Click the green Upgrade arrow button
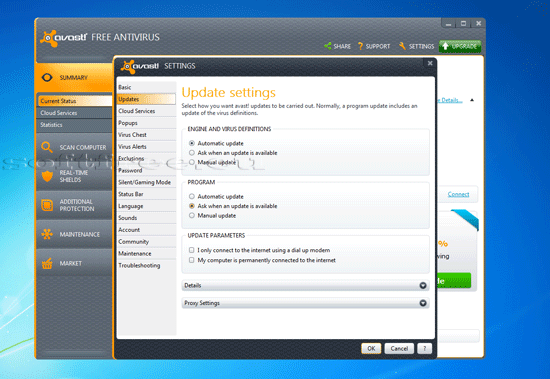 click(x=460, y=46)
